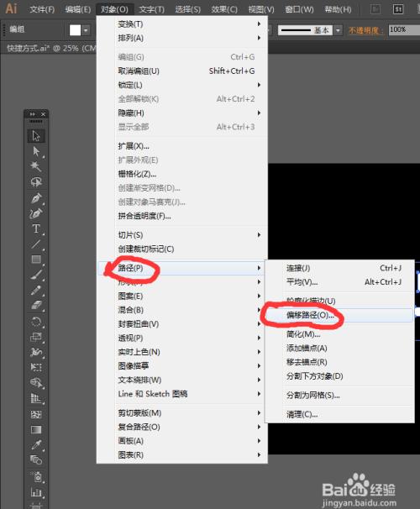Choose 添加锚点(A) in Path submenu

[x=340, y=349]
